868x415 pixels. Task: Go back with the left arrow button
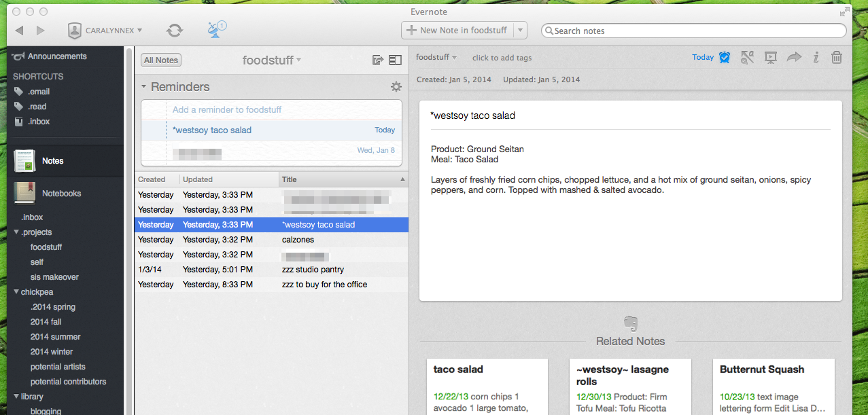(19, 31)
